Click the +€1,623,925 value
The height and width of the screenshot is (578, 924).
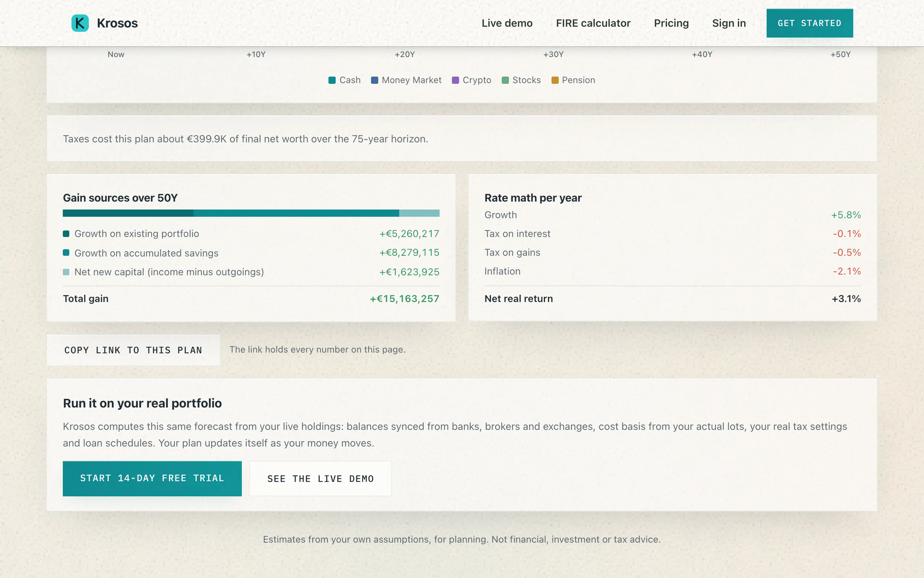409,272
